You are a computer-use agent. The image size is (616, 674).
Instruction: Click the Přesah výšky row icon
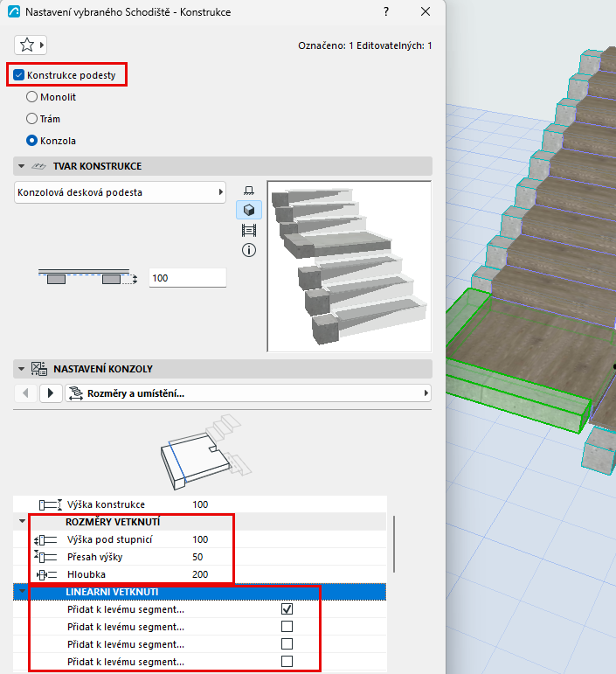(x=45, y=557)
